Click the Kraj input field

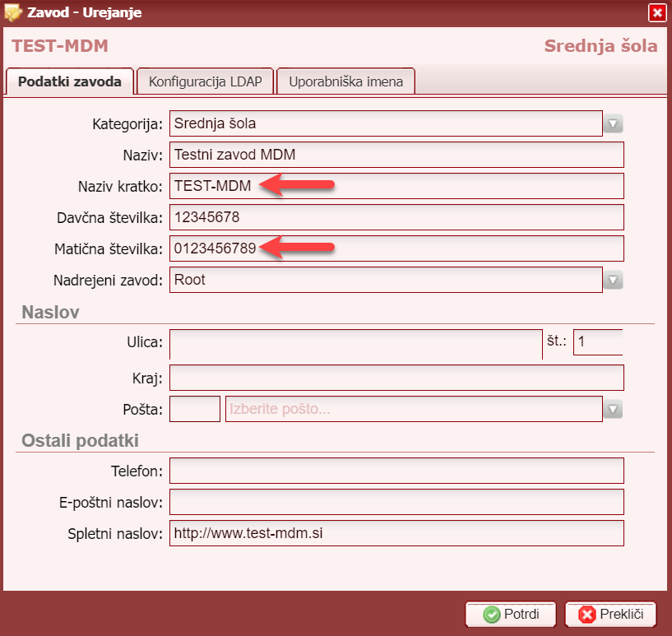pyautogui.click(x=396, y=378)
